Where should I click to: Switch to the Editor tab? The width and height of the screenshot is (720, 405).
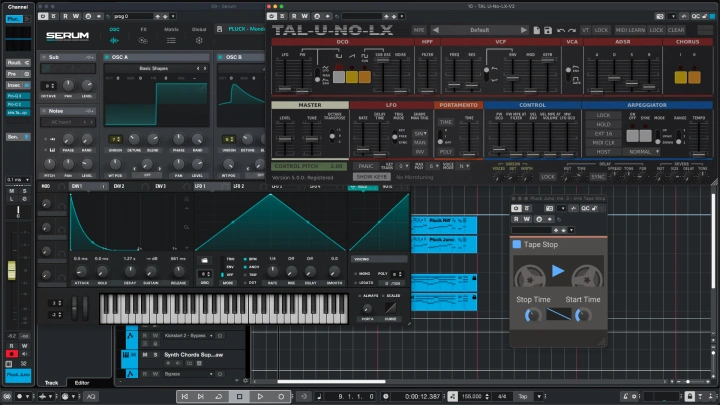click(82, 382)
